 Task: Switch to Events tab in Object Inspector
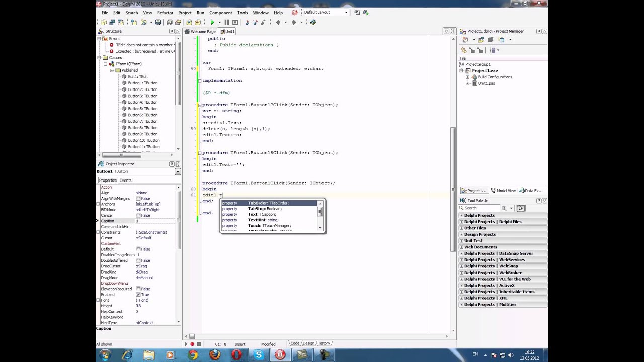point(125,180)
